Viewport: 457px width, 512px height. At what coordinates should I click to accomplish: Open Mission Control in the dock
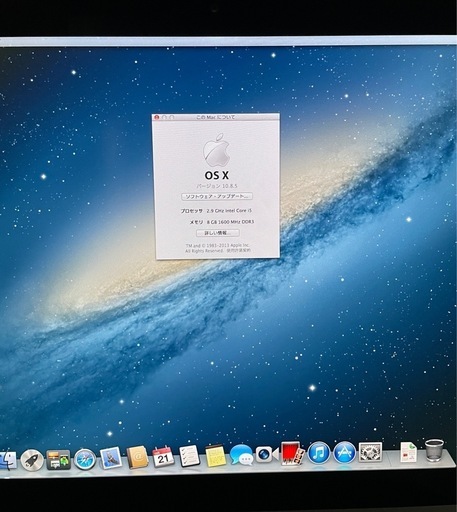(58, 460)
